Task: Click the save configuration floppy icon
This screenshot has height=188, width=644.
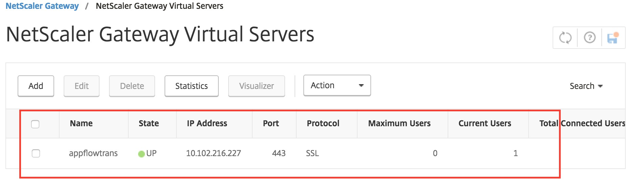Action: [613, 38]
